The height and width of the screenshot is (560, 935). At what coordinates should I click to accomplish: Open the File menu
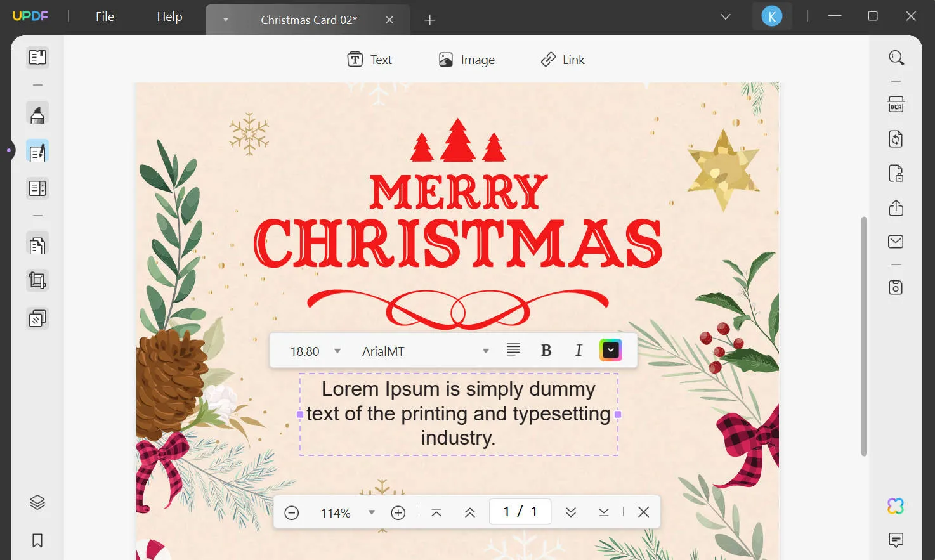(104, 16)
